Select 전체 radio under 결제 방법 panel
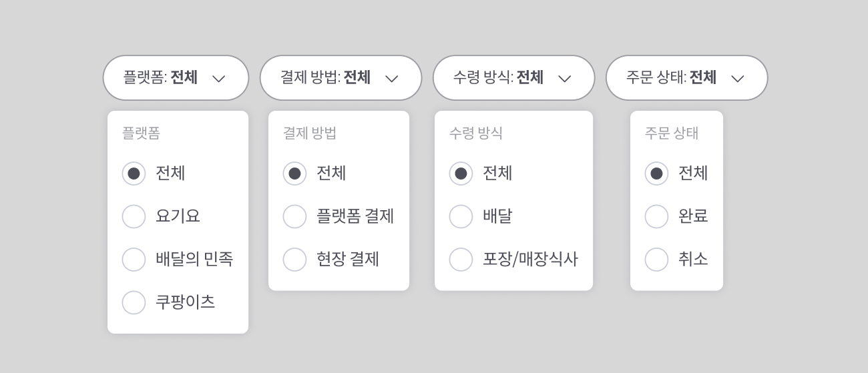 294,173
